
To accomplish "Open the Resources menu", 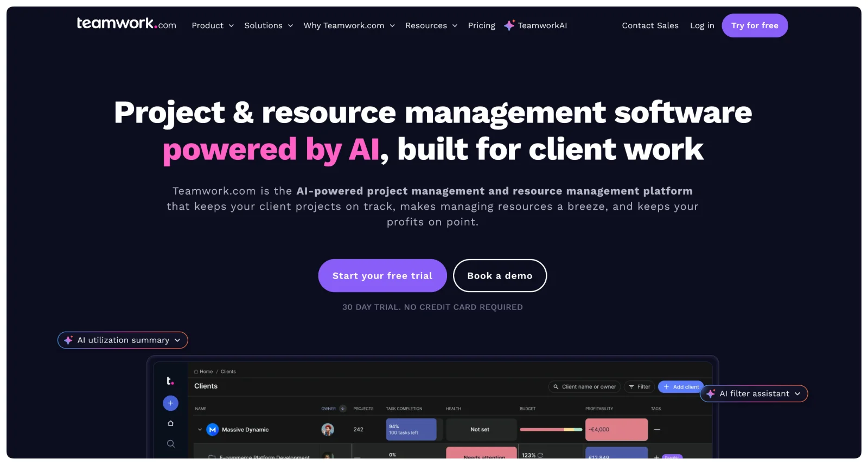I will click(x=431, y=25).
